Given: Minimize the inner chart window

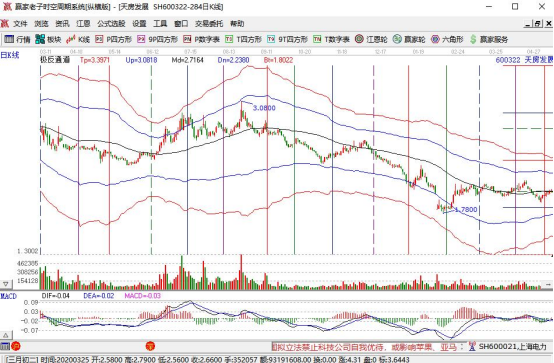Looking at the screenshot, I should pos(528,24).
